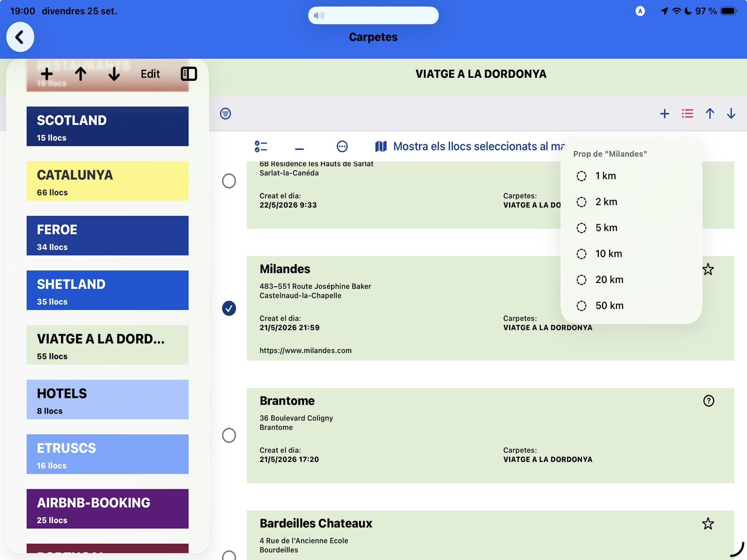
Task: Choose the 5 km radius option
Action: (631, 228)
